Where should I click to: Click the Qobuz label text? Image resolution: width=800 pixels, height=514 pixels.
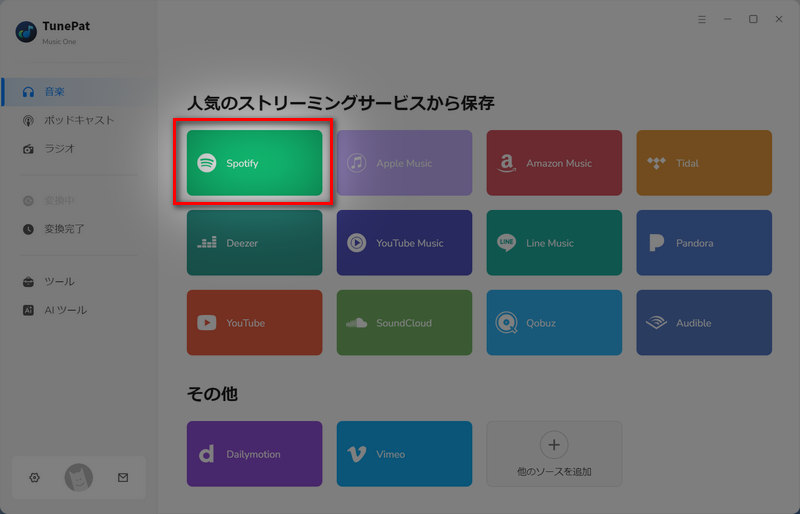(541, 323)
